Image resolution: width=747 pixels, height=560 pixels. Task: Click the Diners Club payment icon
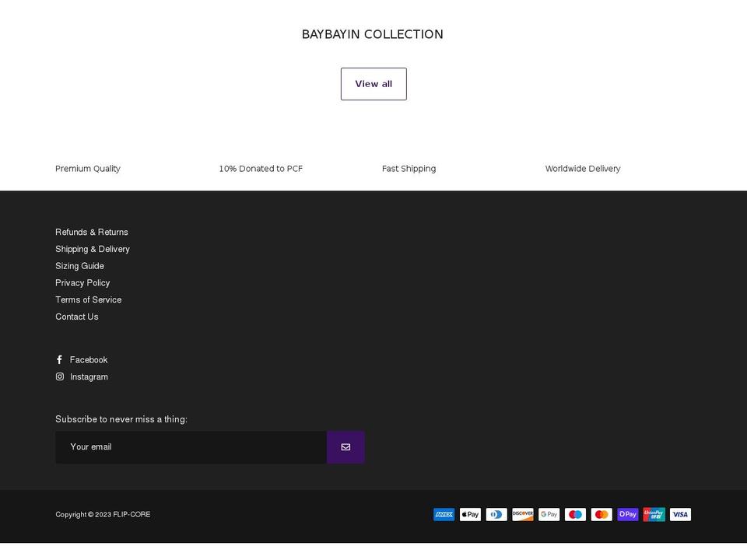tap(496, 514)
